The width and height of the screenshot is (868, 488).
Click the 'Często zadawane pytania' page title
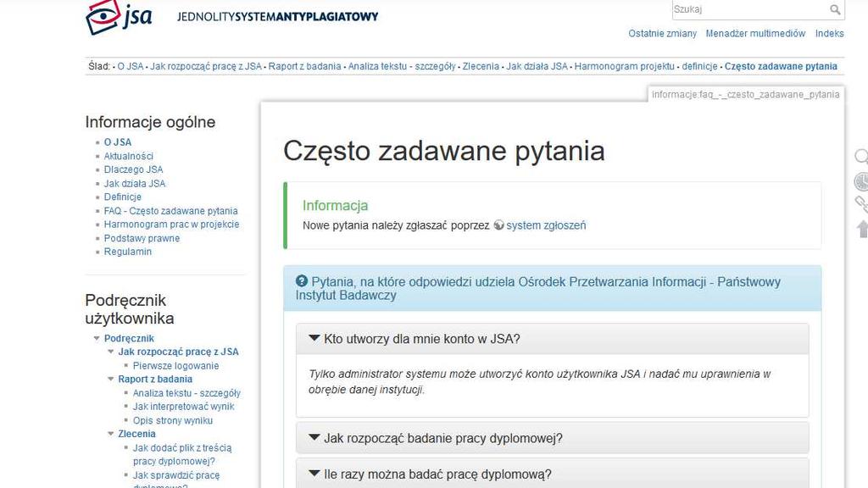(x=444, y=151)
